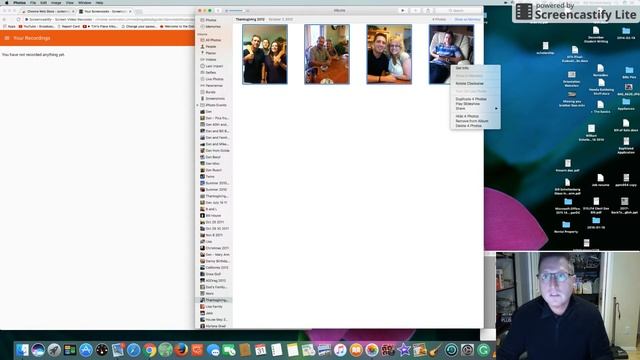This screenshot has height=360, width=640.
Task: Open Finder from the Dock
Action: click(x=22, y=350)
